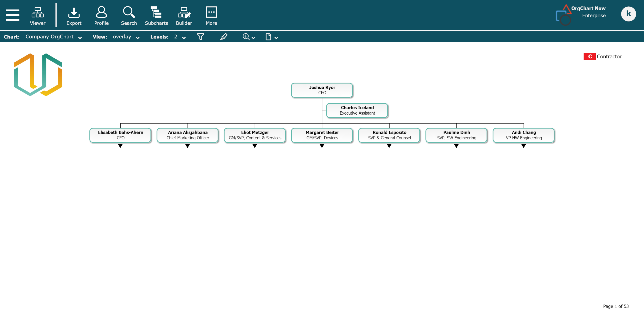Expand subordinates under Elisabeth Bahs-Ahern
The height and width of the screenshot is (320, 644).
(120, 146)
